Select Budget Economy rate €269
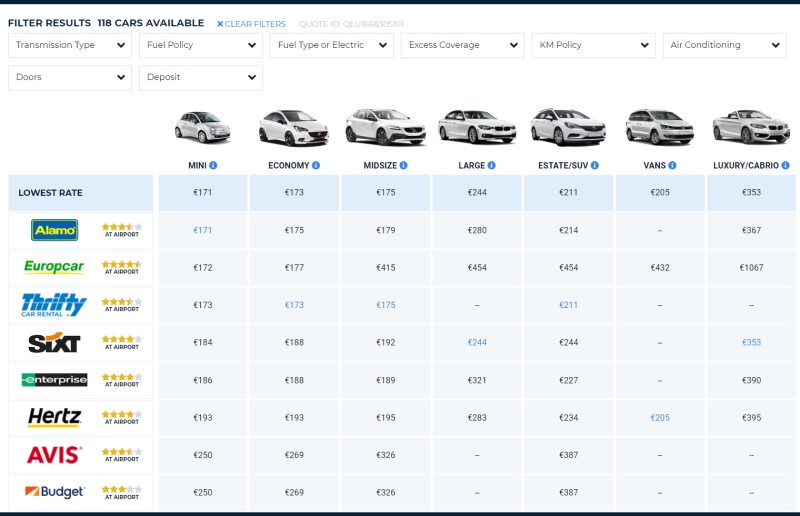Viewport: 800px width, 516px height. [x=294, y=493]
